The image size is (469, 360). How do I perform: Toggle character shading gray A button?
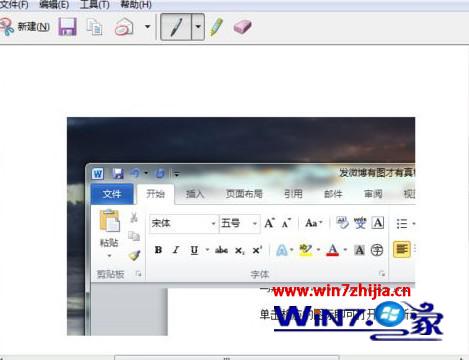coord(359,250)
